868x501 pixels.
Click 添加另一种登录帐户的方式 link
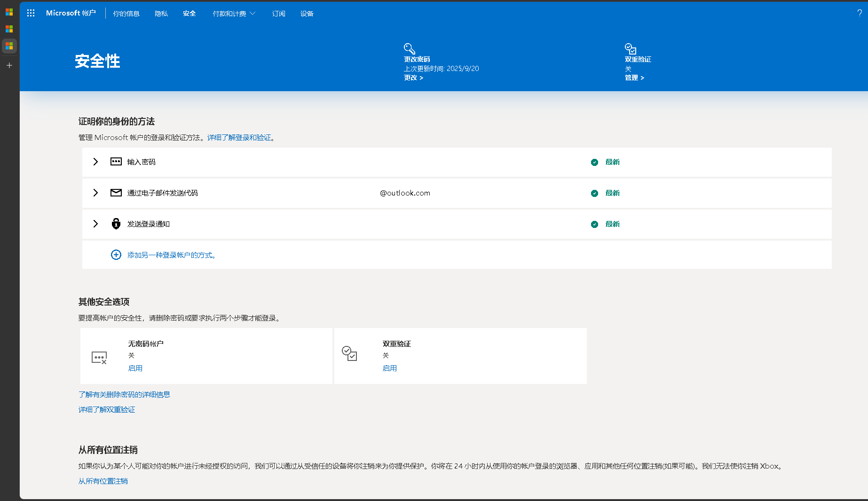(x=171, y=255)
